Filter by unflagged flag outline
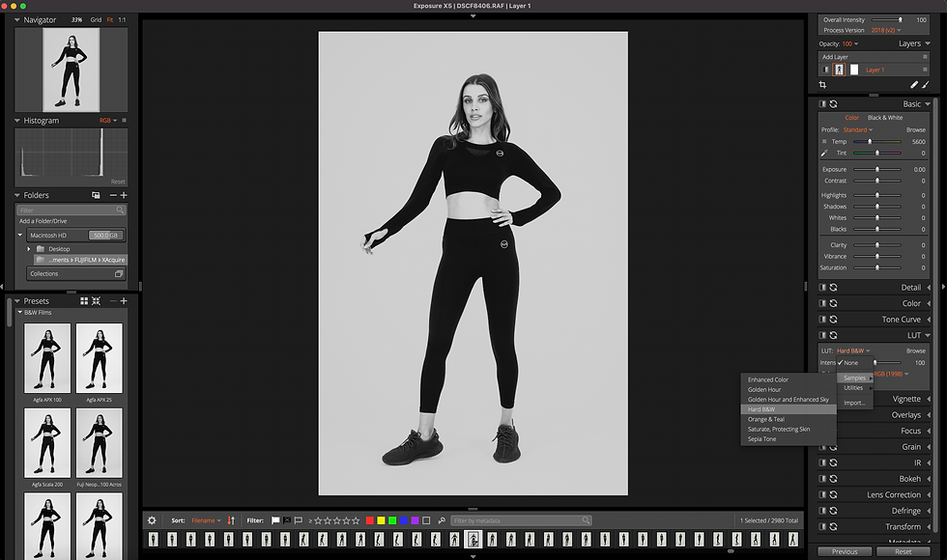The height and width of the screenshot is (560, 947). pos(299,520)
